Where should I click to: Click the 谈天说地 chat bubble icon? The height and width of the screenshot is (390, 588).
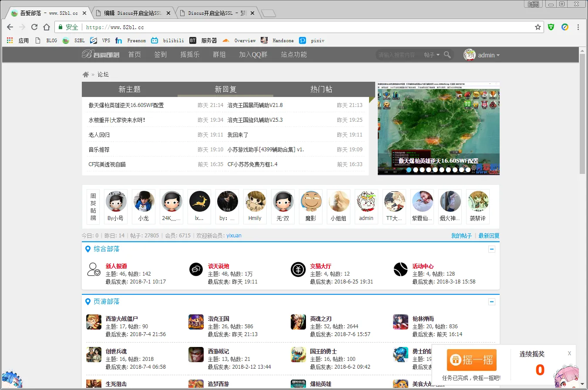pos(196,270)
